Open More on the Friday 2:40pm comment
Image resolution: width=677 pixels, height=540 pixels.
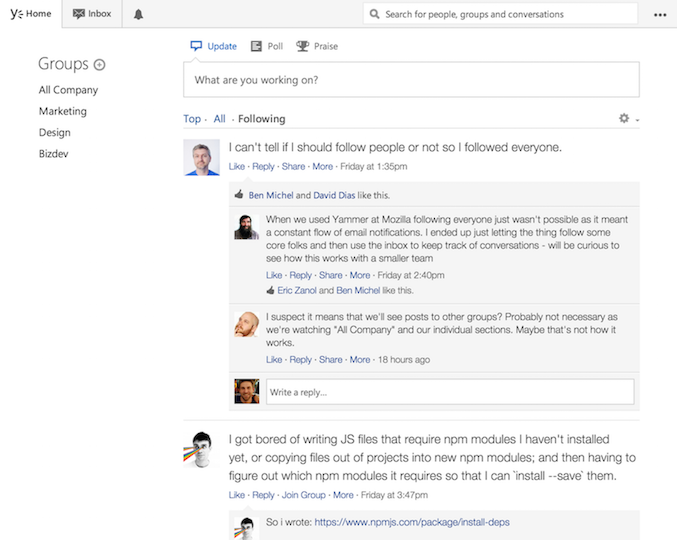360,275
